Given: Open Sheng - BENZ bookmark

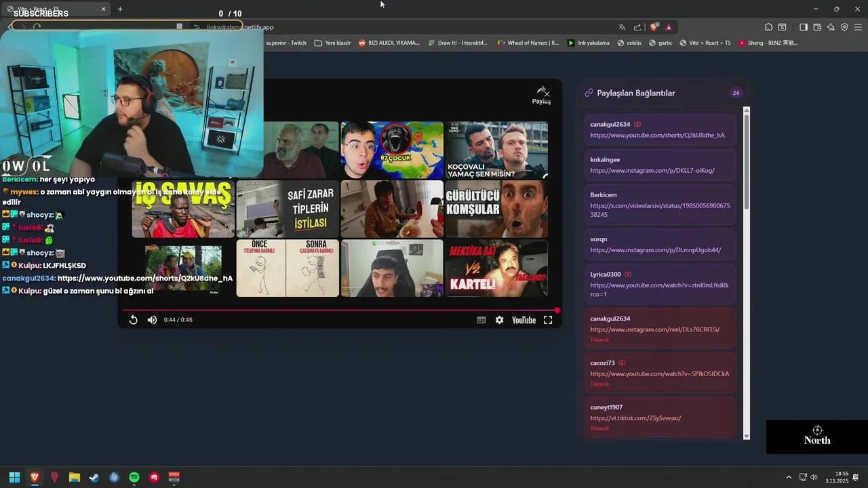Looking at the screenshot, I should (x=768, y=43).
